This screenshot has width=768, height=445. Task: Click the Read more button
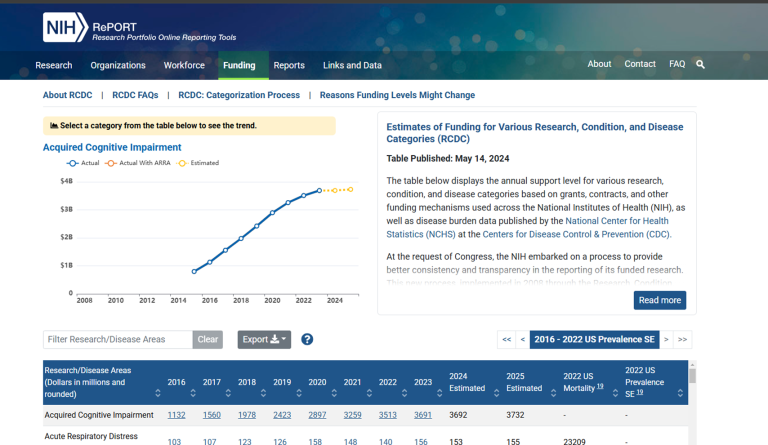(660, 300)
